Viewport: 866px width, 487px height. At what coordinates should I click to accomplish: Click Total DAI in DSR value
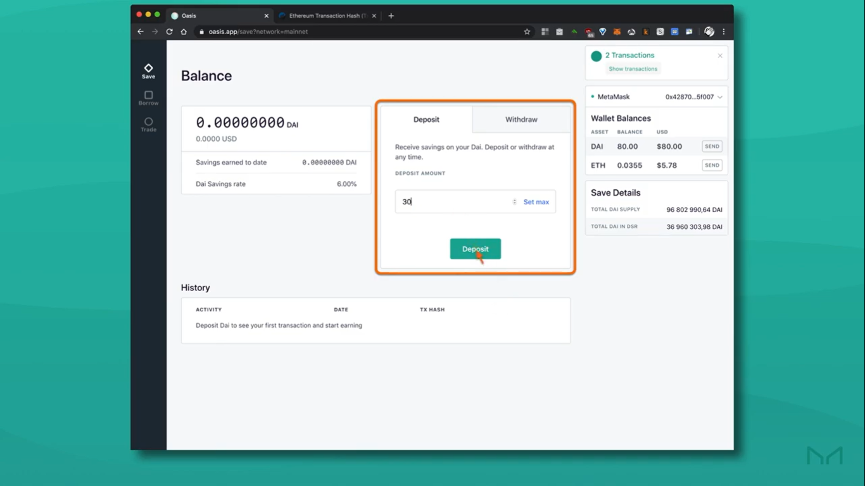pyautogui.click(x=694, y=227)
